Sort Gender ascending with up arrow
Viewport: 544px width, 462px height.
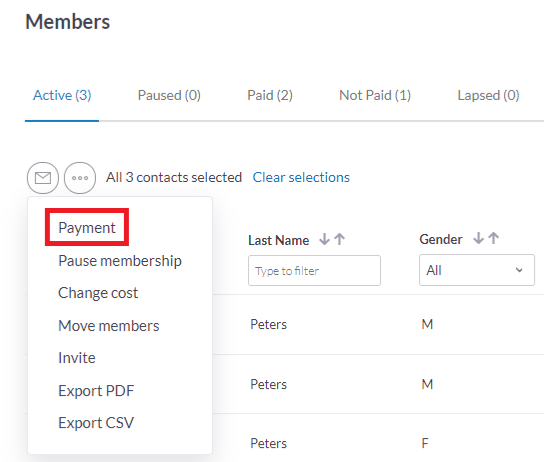pos(494,238)
